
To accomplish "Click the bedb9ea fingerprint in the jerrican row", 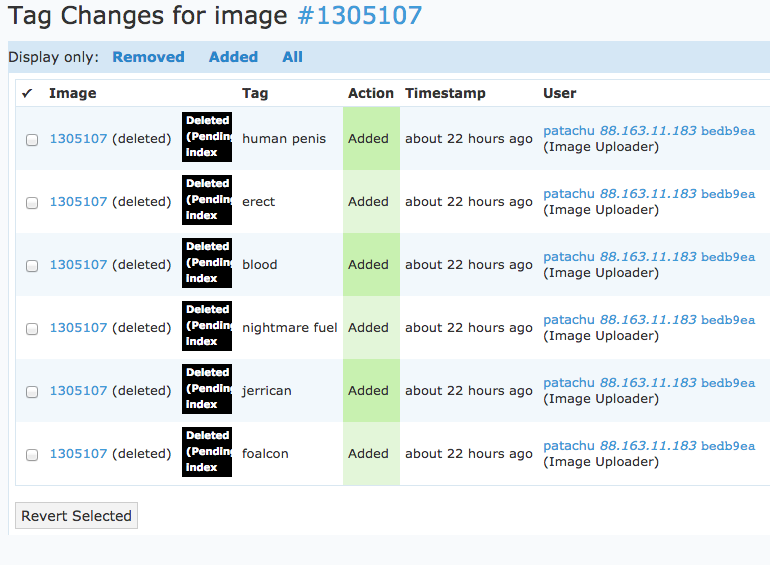I will click(728, 383).
